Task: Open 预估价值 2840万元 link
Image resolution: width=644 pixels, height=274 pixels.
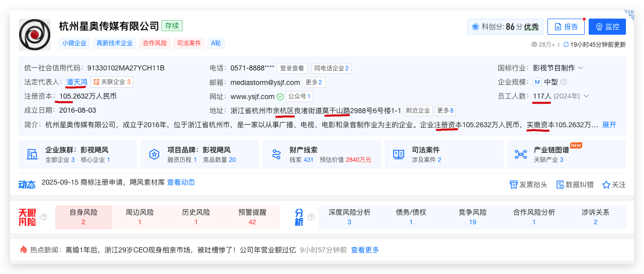Action: tap(345, 160)
